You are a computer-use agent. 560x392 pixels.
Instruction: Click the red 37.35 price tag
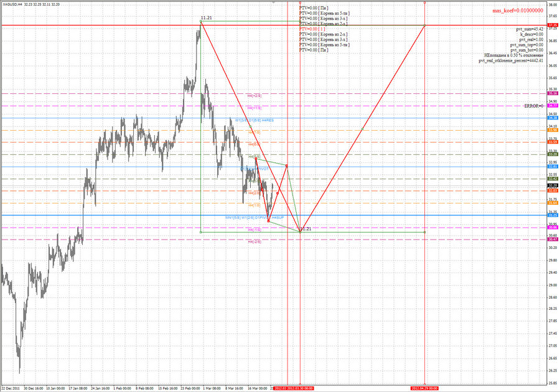tap(553, 26)
